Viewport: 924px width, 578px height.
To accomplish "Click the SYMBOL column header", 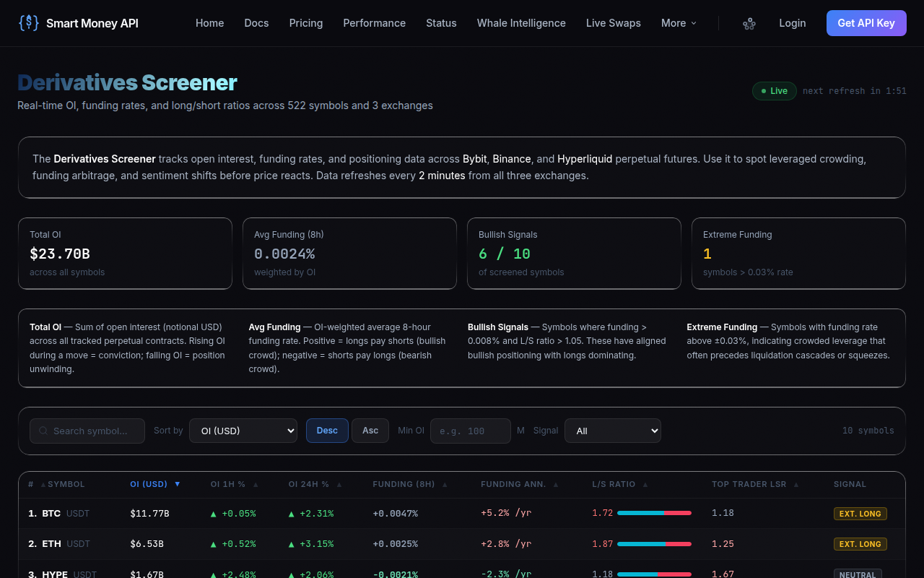I will [x=66, y=484].
